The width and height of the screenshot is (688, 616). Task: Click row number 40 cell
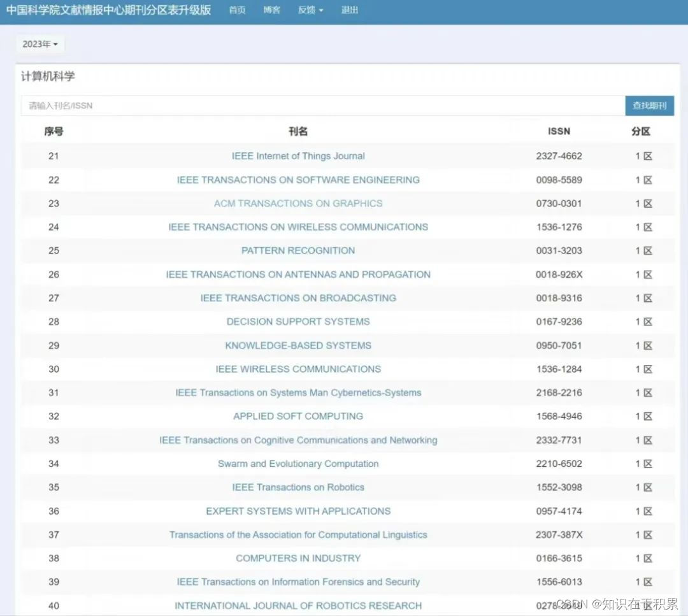pos(54,606)
